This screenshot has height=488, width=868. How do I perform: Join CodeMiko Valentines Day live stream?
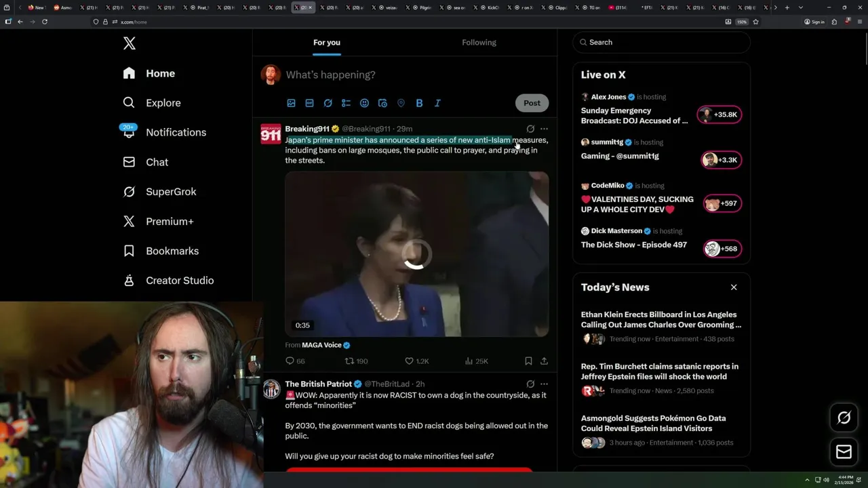pyautogui.click(x=637, y=204)
